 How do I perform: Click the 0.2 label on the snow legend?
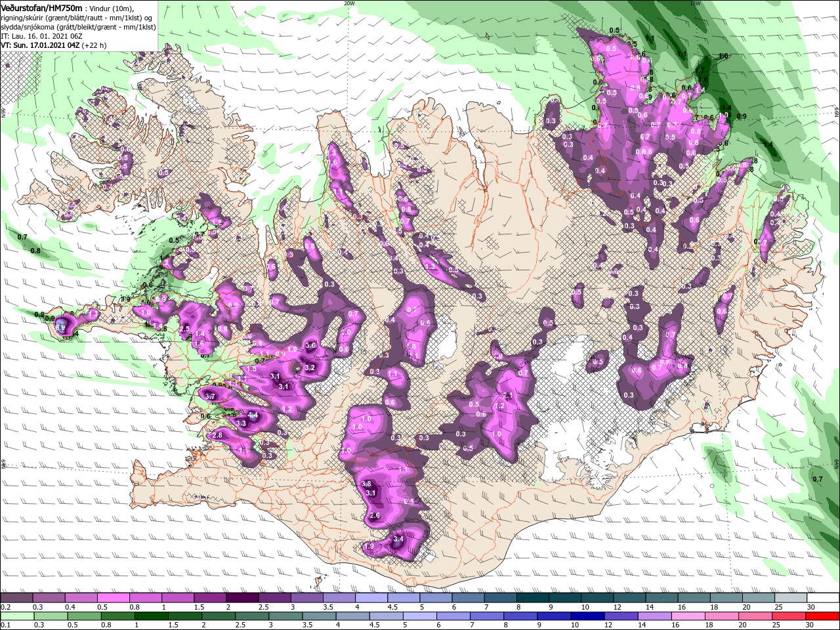point(5,606)
